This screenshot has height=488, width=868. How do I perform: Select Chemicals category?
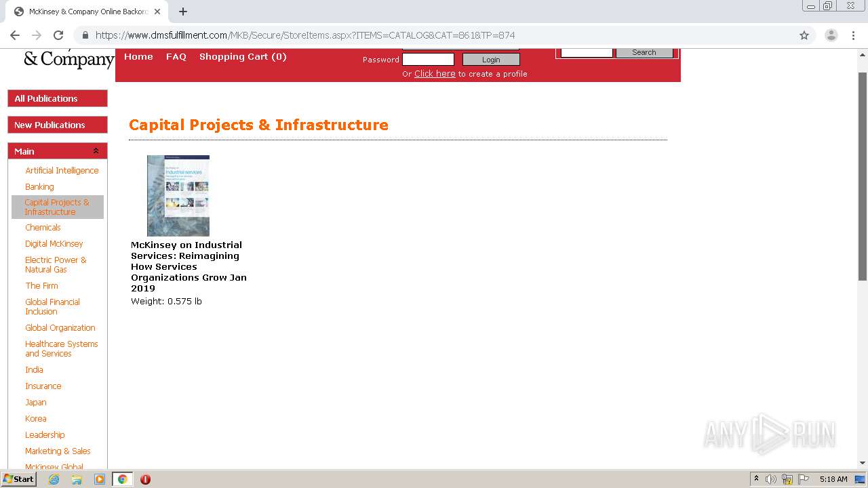pos(43,228)
